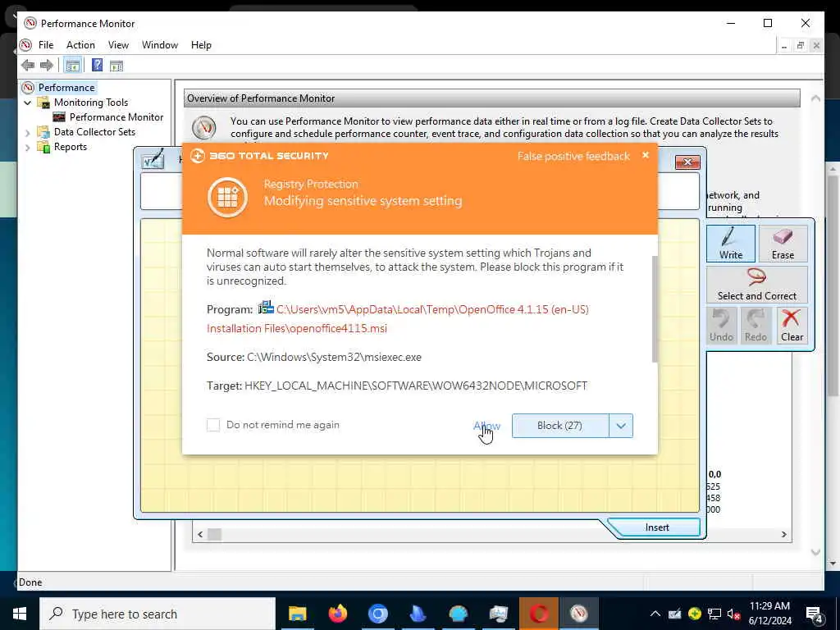Open Opera browser from taskbar
Viewport: 840px width, 630px height.
pos(538,614)
